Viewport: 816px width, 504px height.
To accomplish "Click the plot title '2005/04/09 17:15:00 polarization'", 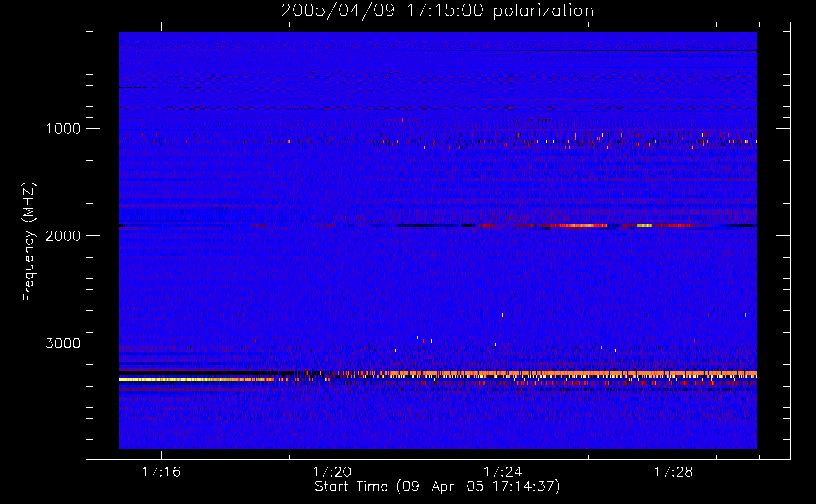I will (x=437, y=10).
